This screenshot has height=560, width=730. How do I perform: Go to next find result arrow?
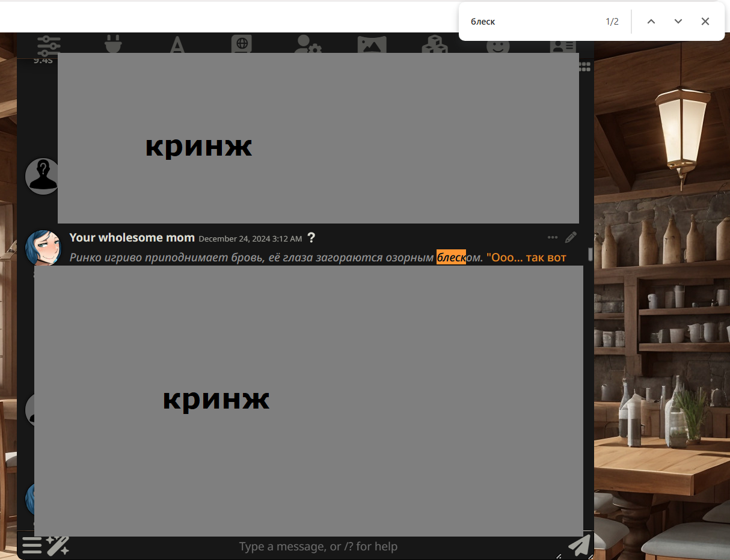(678, 21)
